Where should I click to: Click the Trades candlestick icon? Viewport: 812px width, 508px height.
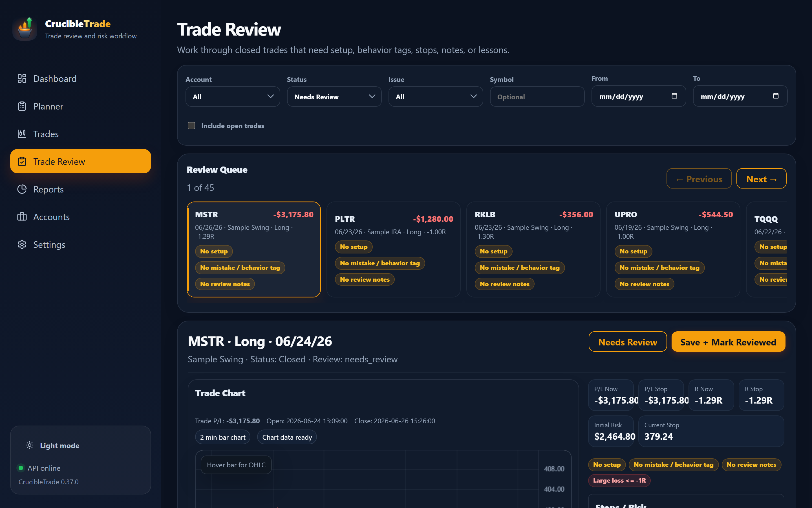[22, 134]
